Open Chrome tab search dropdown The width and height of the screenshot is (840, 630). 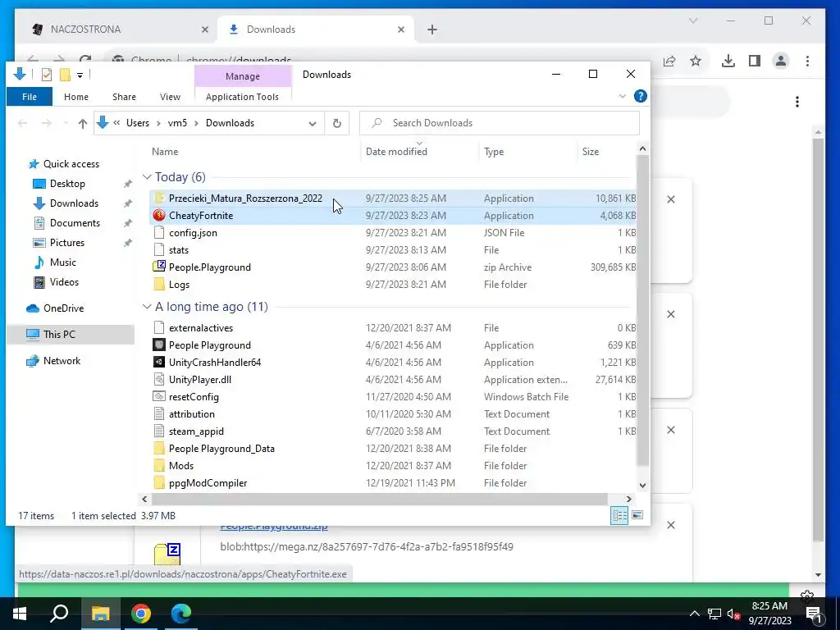(693, 21)
